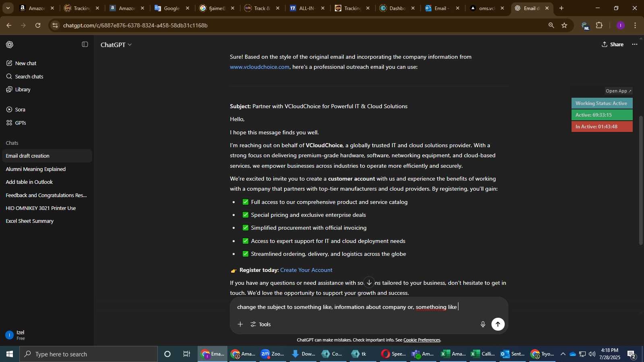Click the Working Status: Active indicator
644x362 pixels.
tap(602, 103)
